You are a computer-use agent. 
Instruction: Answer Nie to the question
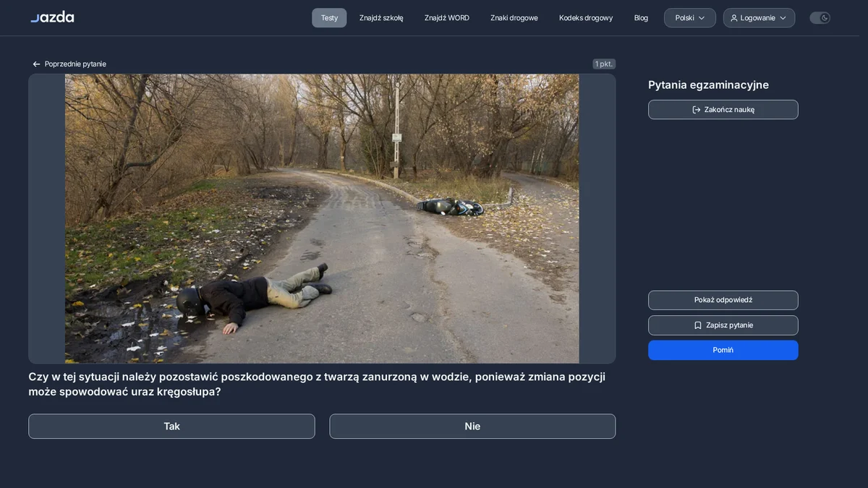(x=472, y=427)
